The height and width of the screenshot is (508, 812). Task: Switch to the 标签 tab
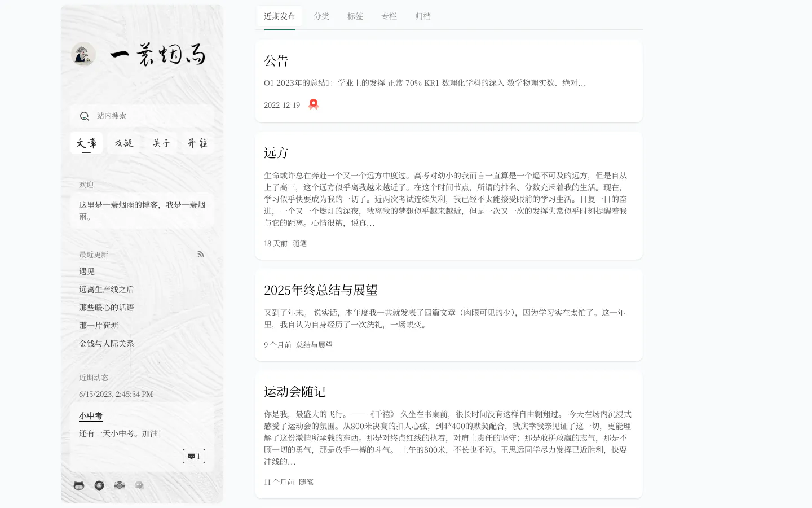[x=355, y=16]
